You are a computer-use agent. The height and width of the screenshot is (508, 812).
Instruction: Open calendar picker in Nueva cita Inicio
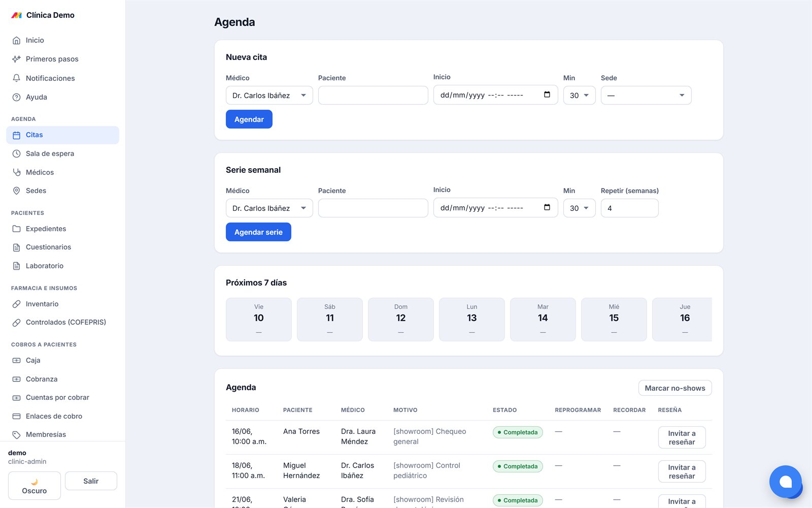(547, 94)
